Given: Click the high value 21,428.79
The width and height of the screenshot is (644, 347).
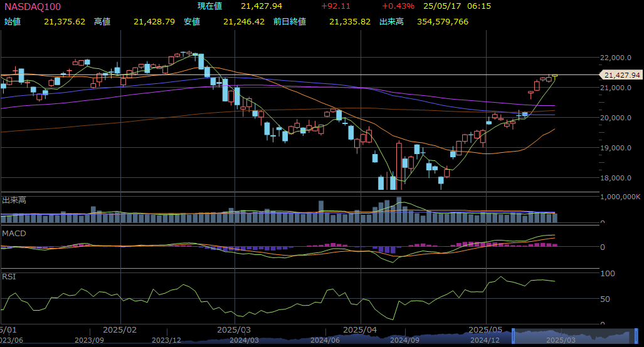Looking at the screenshot, I should 154,22.
